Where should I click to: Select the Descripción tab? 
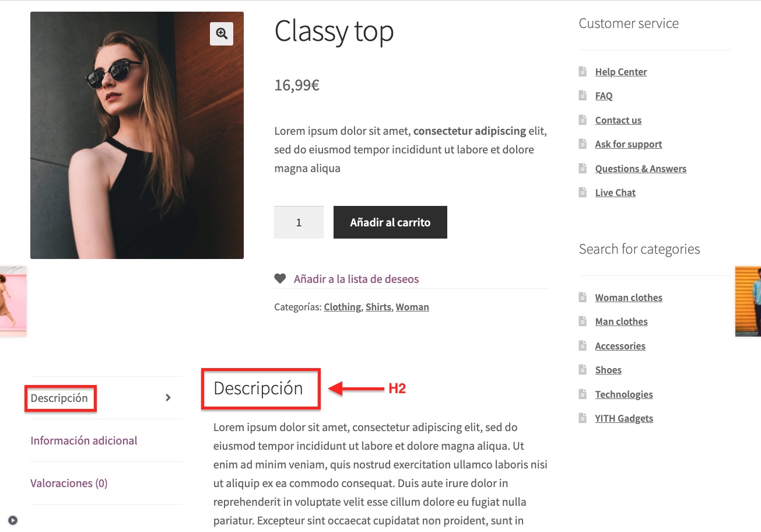pos(59,398)
